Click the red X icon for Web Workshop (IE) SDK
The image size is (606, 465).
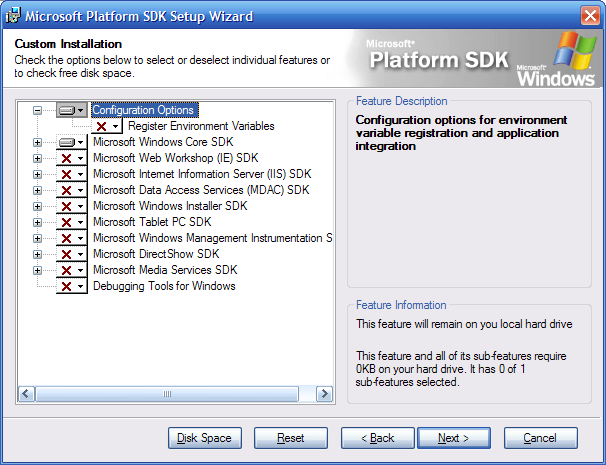coord(66,158)
